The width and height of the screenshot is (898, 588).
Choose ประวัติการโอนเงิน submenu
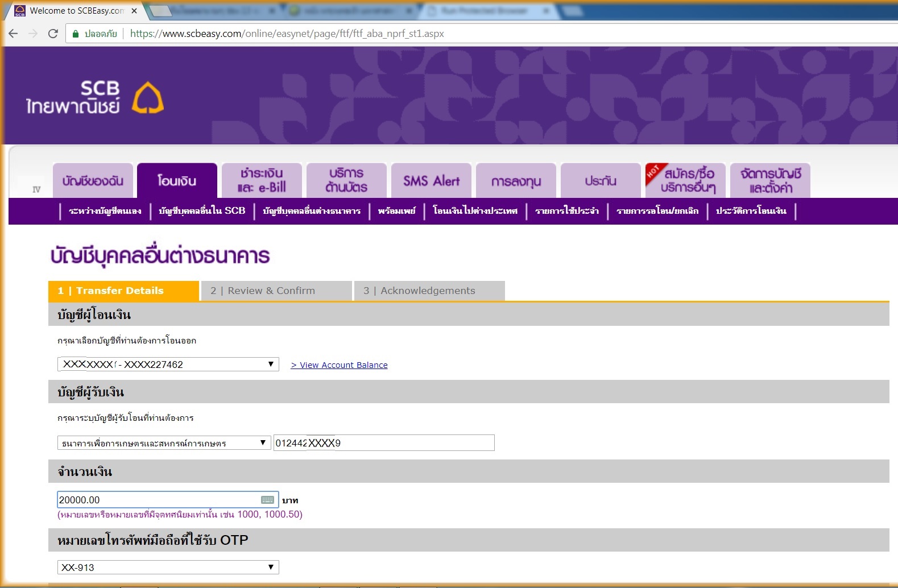click(x=751, y=211)
